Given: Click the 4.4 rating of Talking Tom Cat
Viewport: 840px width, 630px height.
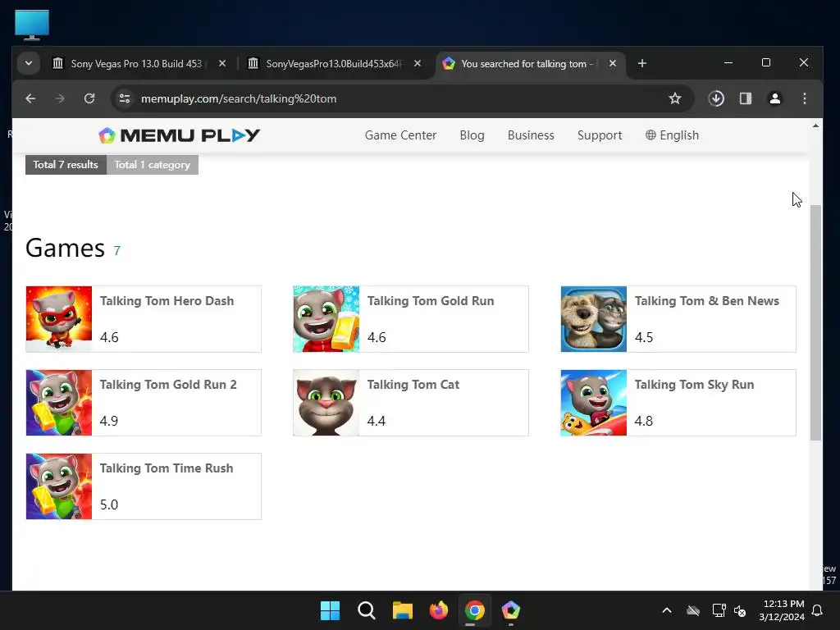Looking at the screenshot, I should [x=376, y=421].
